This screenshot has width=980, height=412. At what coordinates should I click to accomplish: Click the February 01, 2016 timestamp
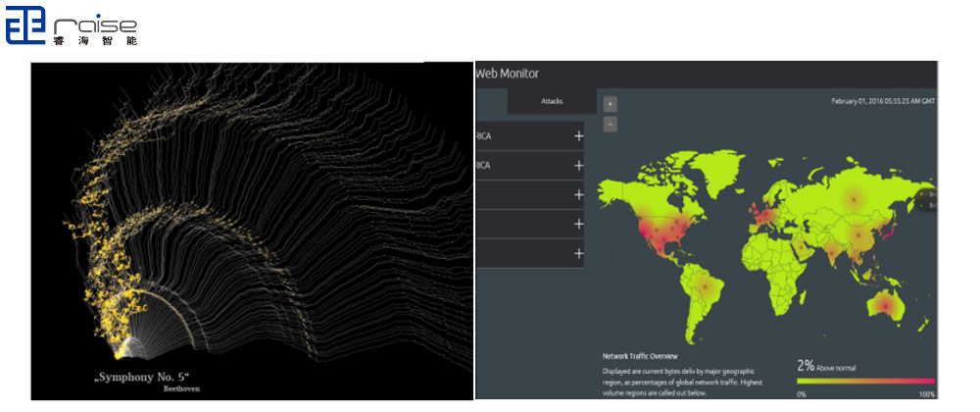[x=883, y=101]
